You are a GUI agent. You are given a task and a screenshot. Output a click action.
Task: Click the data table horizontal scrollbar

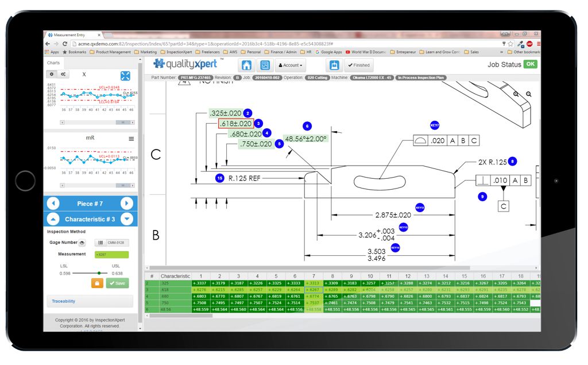coord(181,316)
